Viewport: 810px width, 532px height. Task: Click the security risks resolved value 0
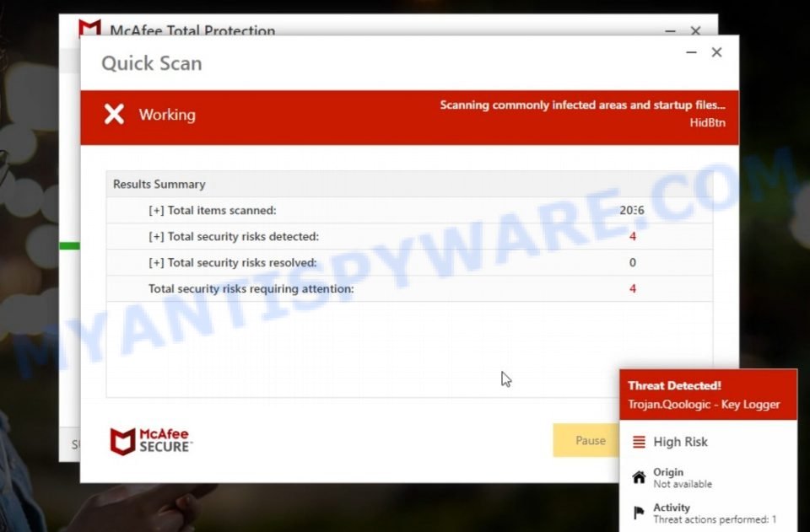(x=633, y=263)
